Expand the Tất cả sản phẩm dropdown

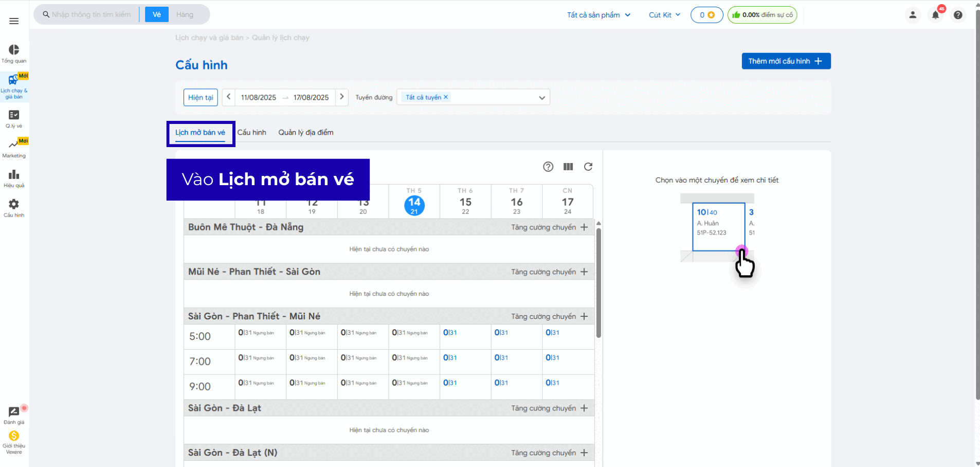tap(598, 15)
